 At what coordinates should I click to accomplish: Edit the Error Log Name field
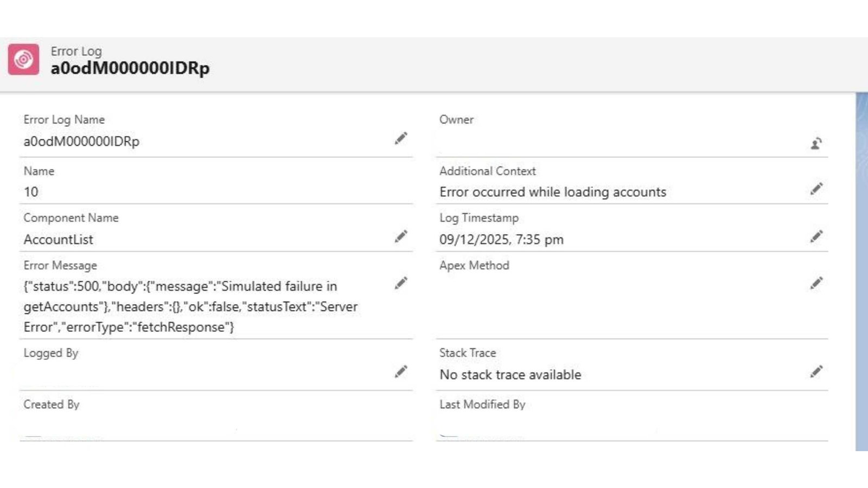click(x=400, y=139)
